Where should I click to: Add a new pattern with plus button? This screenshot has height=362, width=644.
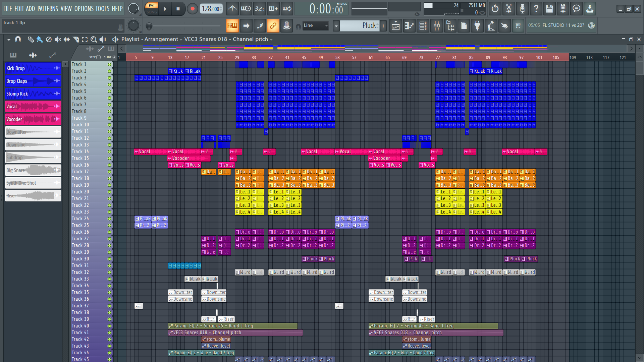click(x=383, y=25)
